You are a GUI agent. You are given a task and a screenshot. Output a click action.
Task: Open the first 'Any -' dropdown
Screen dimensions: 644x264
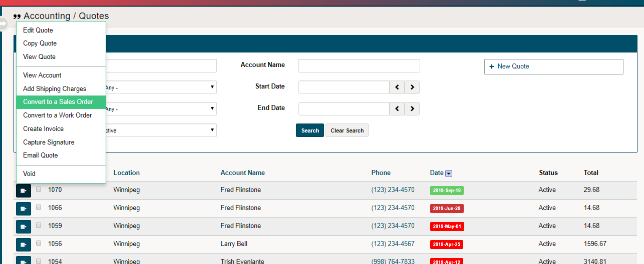click(x=161, y=87)
